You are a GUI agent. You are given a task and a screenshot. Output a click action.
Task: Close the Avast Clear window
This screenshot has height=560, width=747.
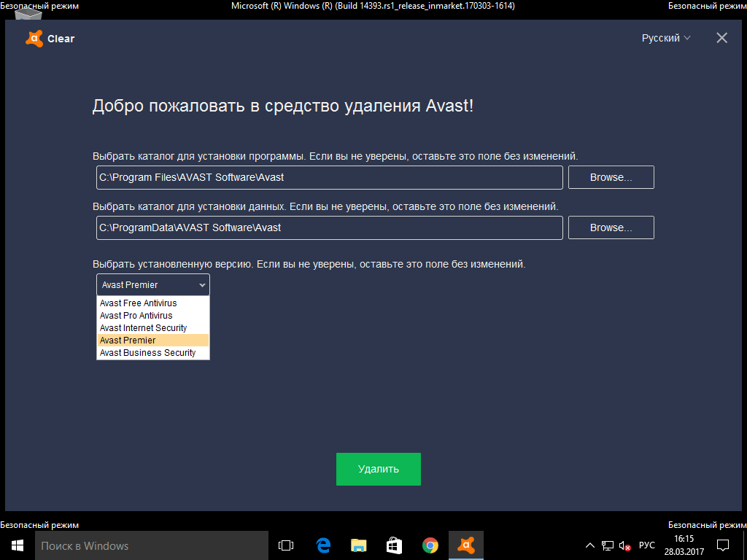[x=721, y=38]
